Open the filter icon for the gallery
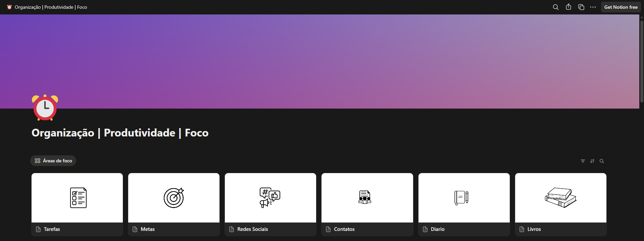 [x=583, y=161]
